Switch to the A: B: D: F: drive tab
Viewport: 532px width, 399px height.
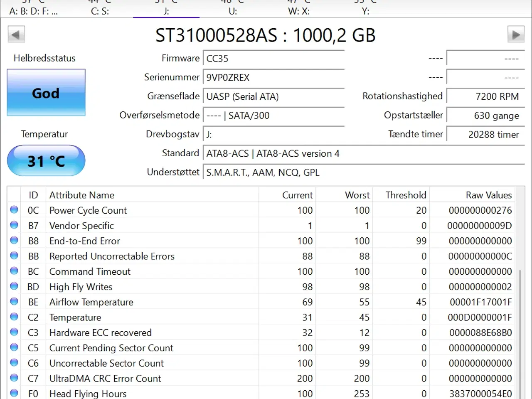click(x=33, y=9)
